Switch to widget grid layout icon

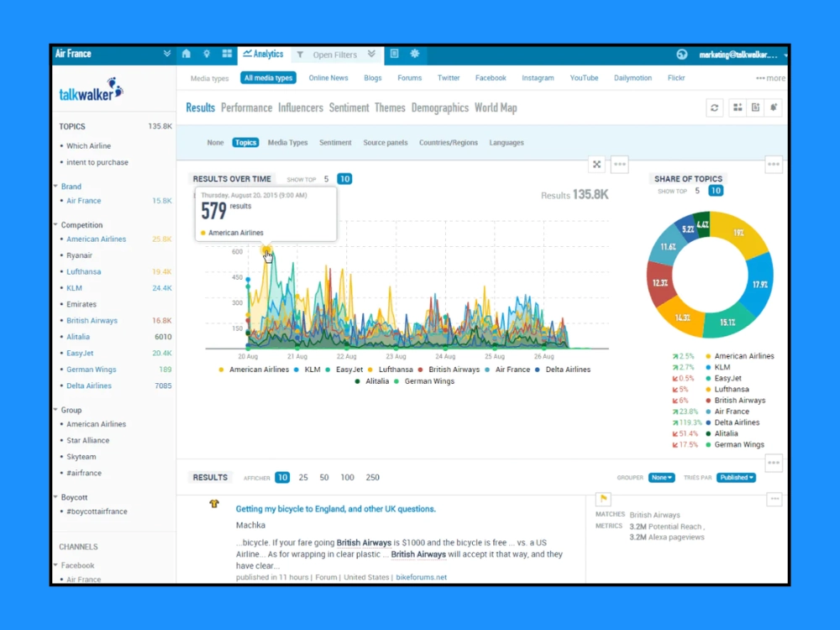pyautogui.click(x=738, y=108)
